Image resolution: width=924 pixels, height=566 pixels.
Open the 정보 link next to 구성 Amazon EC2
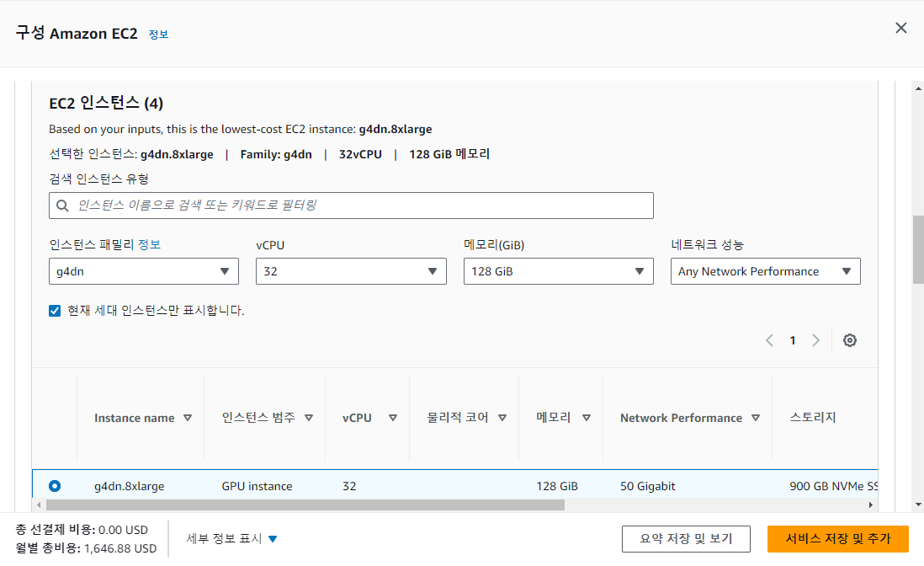158,35
